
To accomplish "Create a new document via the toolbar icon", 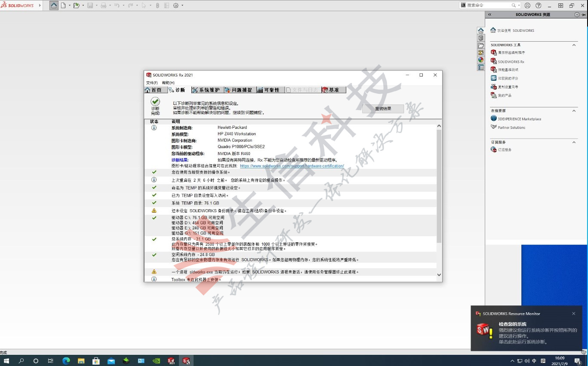I will [63, 6].
